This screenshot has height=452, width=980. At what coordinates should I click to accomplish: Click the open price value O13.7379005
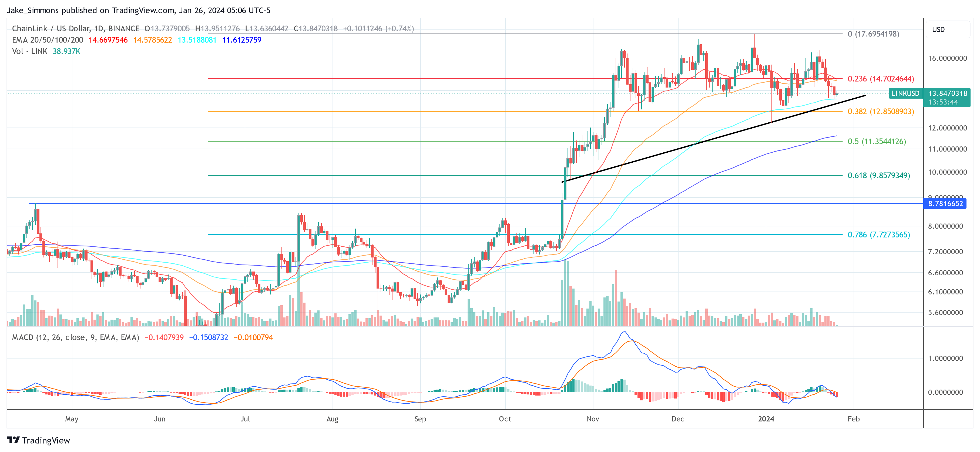[x=167, y=29]
